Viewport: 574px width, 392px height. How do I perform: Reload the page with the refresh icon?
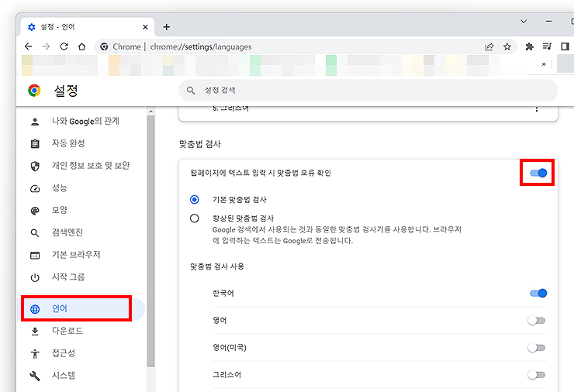64,46
